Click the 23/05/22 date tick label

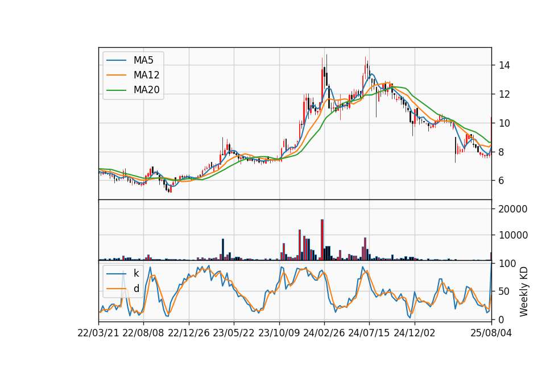click(234, 333)
